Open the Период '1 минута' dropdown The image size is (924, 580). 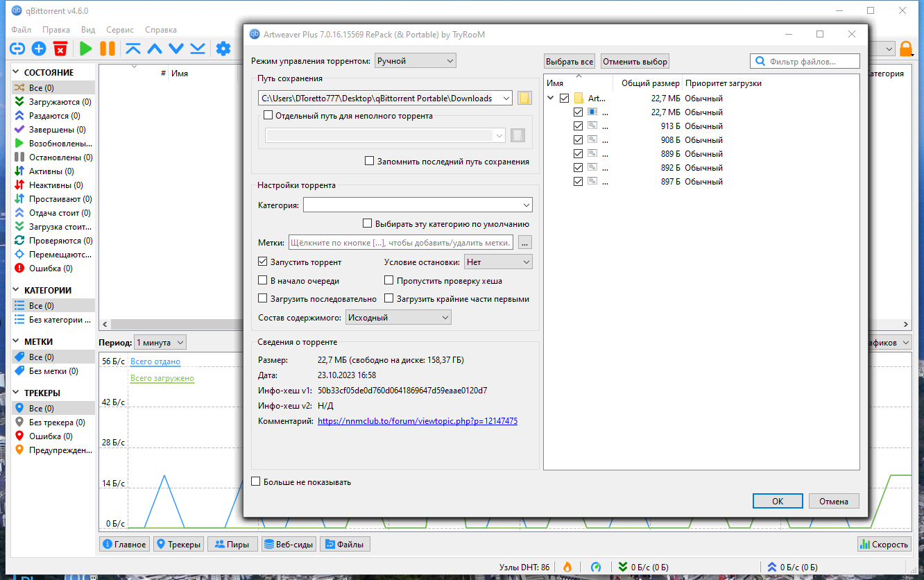[160, 342]
